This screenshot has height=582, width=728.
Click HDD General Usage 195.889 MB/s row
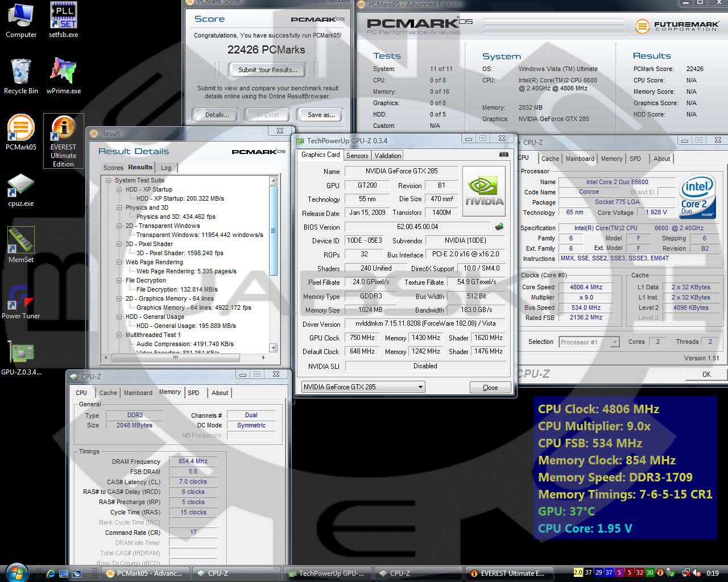[x=186, y=326]
